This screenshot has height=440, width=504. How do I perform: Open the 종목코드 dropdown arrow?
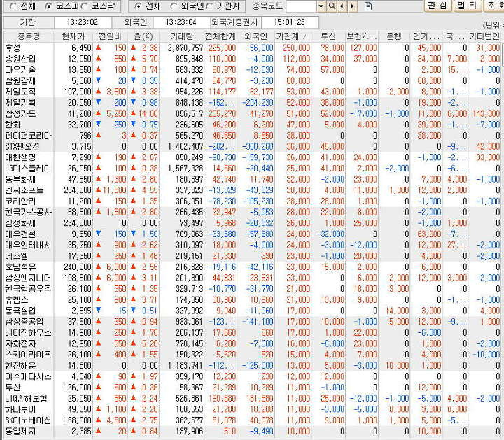321,6
